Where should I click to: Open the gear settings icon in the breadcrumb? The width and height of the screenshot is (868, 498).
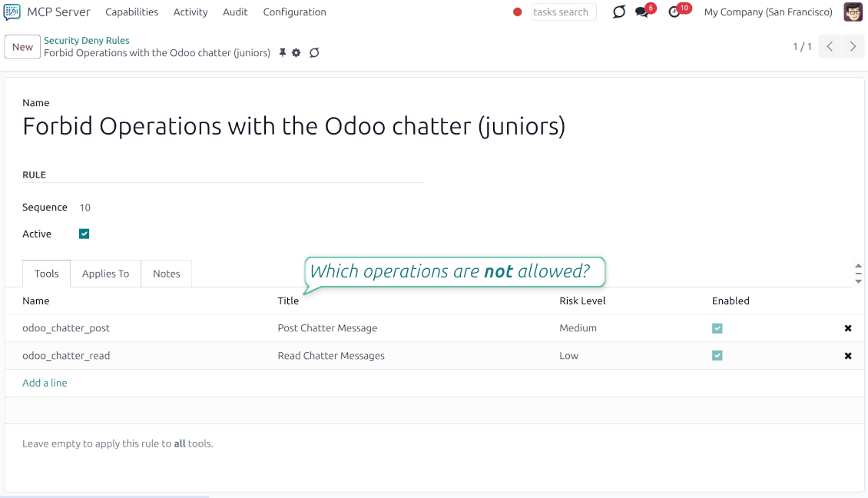click(x=298, y=52)
